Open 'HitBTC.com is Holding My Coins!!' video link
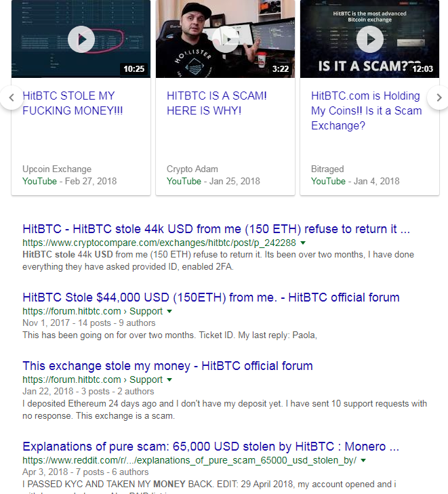The width and height of the screenshot is (448, 494). [x=367, y=110]
